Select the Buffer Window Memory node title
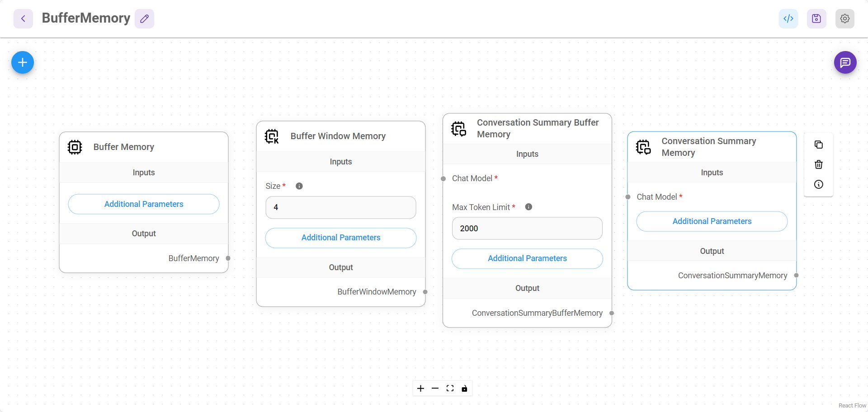 [x=338, y=136]
